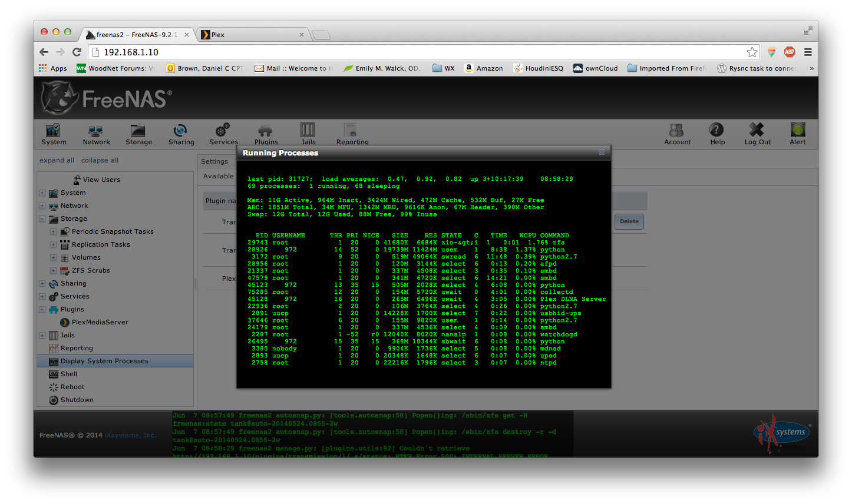Select Reboot in the tree

67,387
